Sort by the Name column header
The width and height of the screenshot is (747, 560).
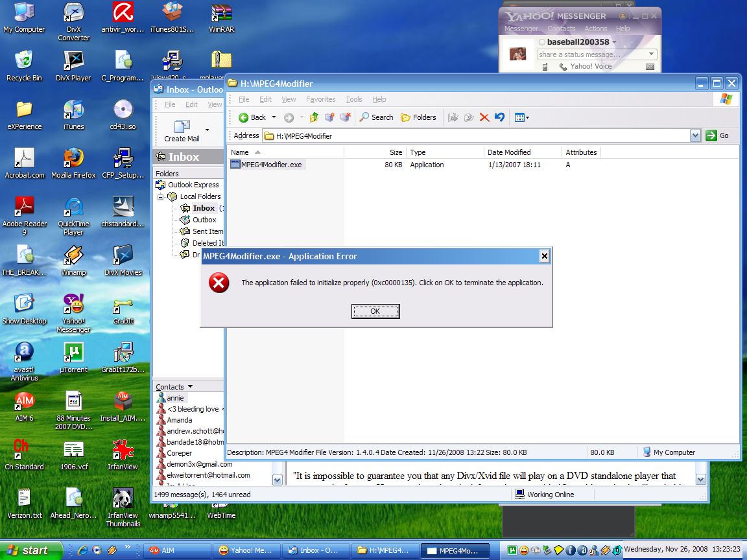coord(286,152)
